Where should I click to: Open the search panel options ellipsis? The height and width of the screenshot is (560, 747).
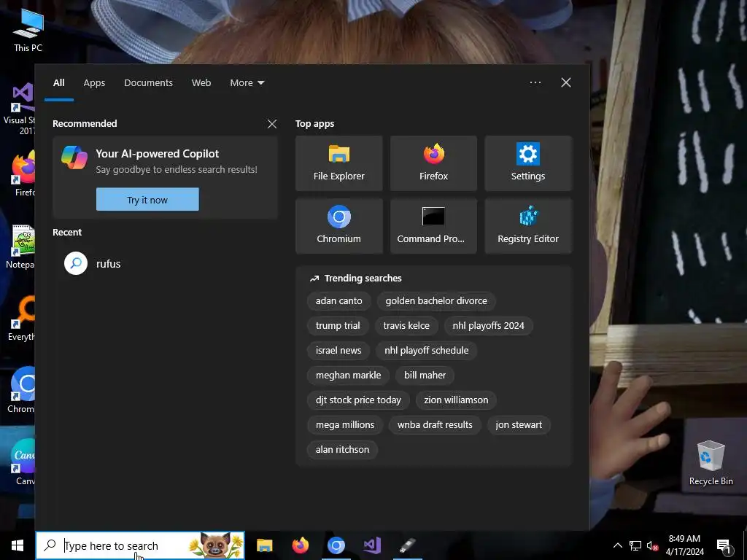click(535, 82)
